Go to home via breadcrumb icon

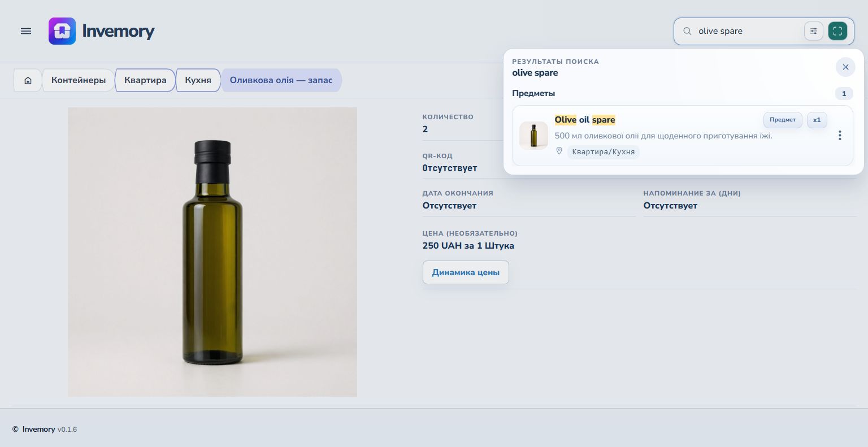[28, 80]
